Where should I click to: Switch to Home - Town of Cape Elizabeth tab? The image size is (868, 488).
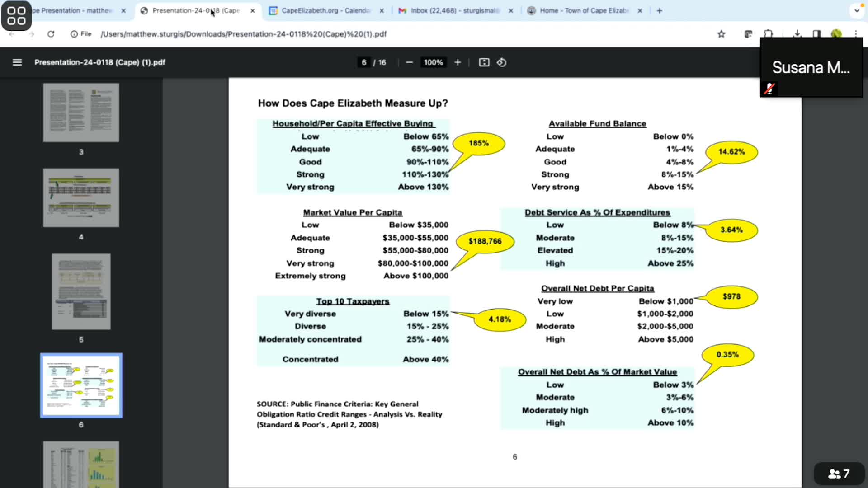[x=584, y=10]
